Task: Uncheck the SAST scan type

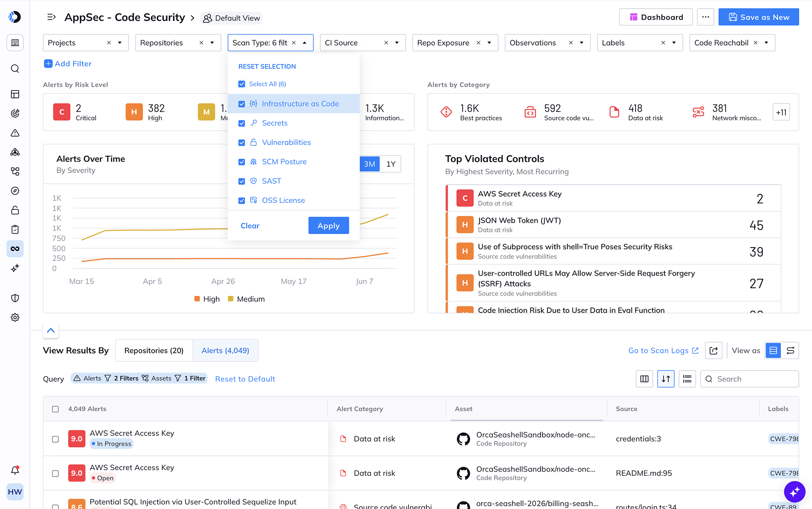Action: pyautogui.click(x=242, y=181)
